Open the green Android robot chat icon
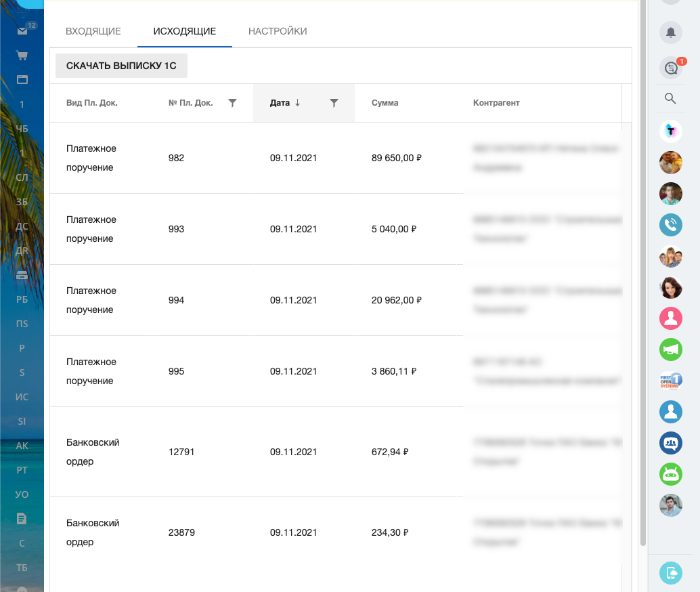Viewport: 700px width, 592px height. point(670,474)
